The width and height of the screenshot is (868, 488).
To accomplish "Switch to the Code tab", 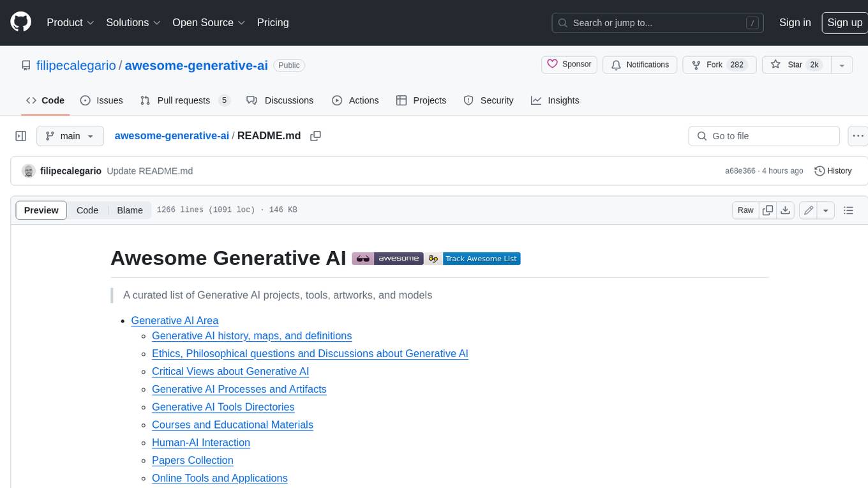I will [45, 100].
